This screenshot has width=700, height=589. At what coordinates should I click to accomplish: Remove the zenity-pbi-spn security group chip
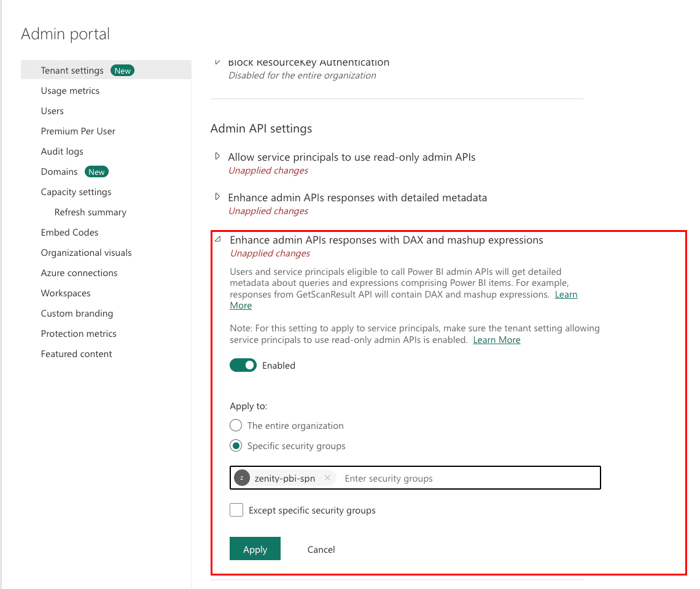coord(328,478)
